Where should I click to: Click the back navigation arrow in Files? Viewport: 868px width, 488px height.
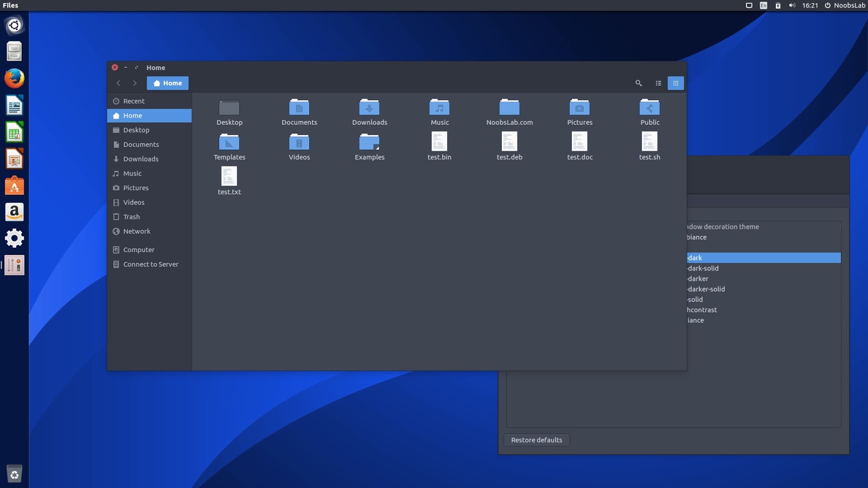[118, 83]
